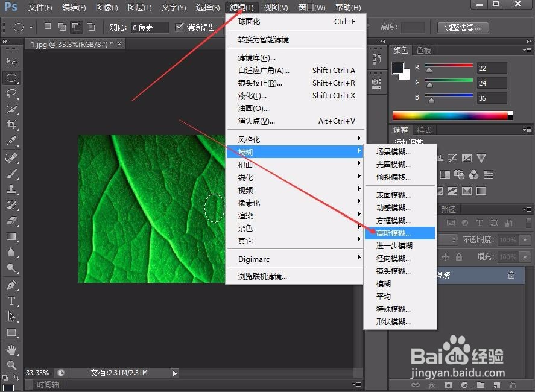
Task: Toggle the lock icon on the 背景 layer
Action: 511,275
